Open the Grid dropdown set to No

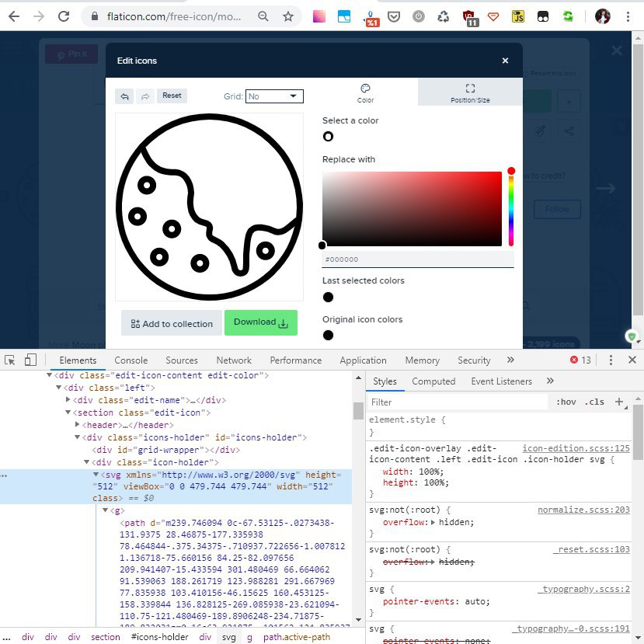tap(274, 96)
